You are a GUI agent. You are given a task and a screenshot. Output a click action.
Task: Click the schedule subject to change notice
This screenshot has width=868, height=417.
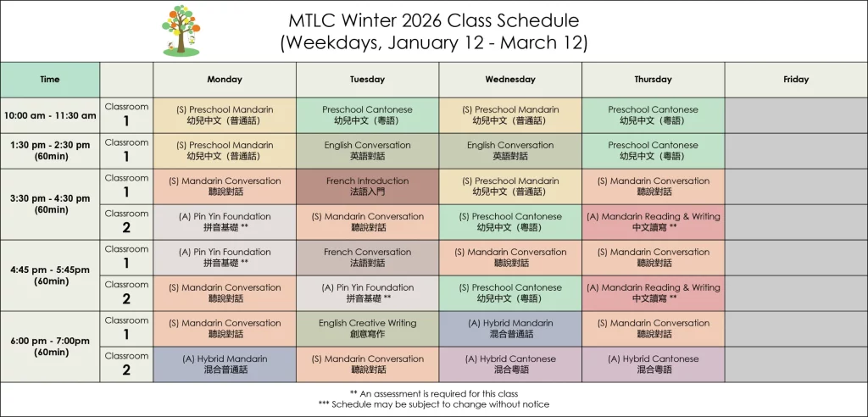(433, 405)
